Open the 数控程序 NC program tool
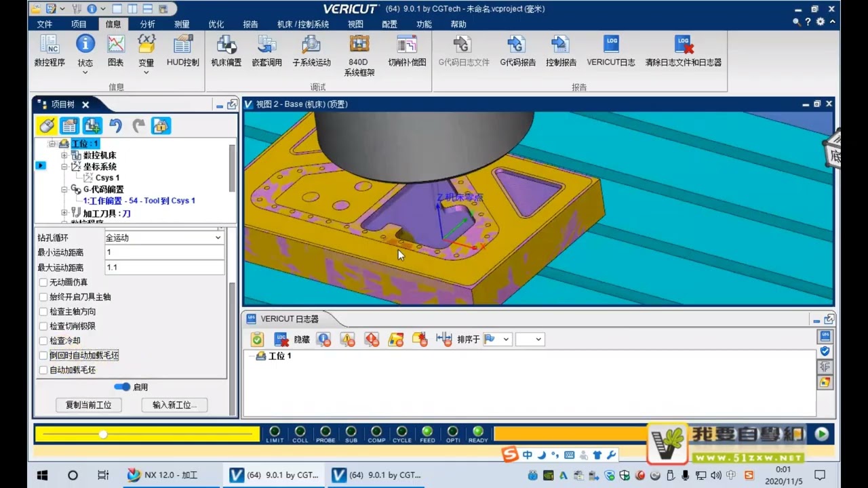The width and height of the screenshot is (868, 488). click(50, 51)
